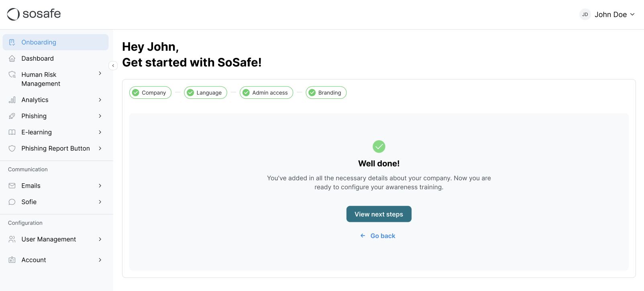Click the Emails envelope icon
The image size is (644, 291).
pyautogui.click(x=12, y=186)
